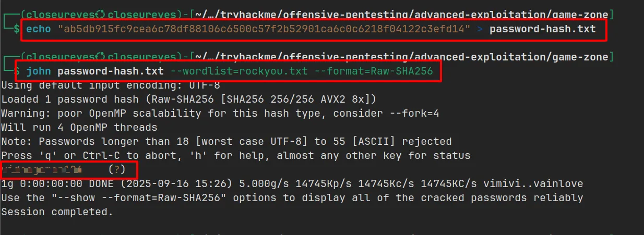Screen dimensions: 644x235
Task: Click the quoted SHA256 hash string
Action: pyautogui.click(x=264, y=29)
